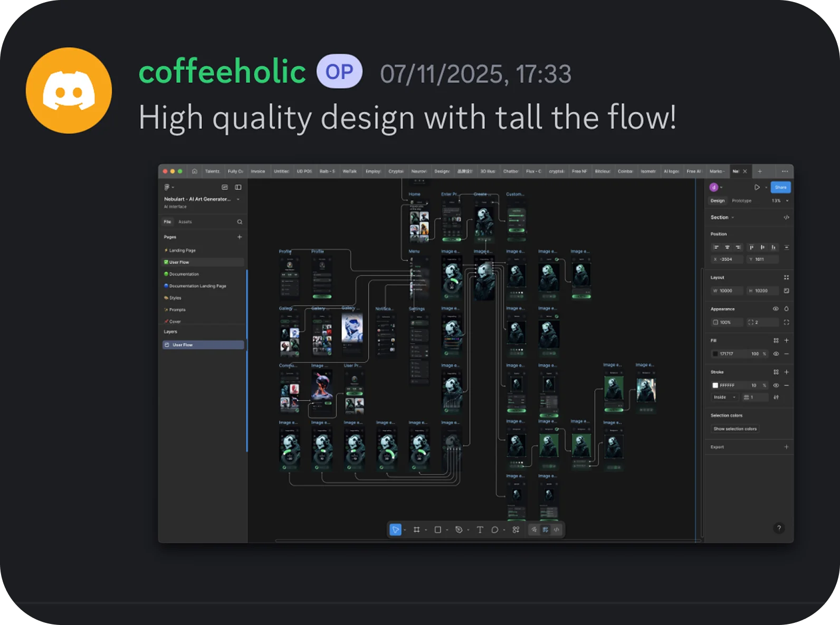840x625 pixels.
Task: Click Show selection colors button
Action: click(735, 429)
